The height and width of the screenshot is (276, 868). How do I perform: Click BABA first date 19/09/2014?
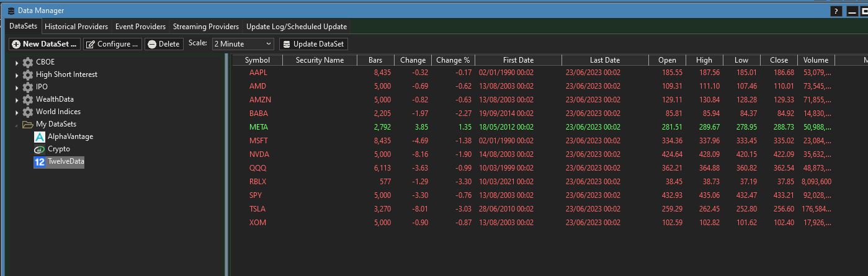click(506, 114)
